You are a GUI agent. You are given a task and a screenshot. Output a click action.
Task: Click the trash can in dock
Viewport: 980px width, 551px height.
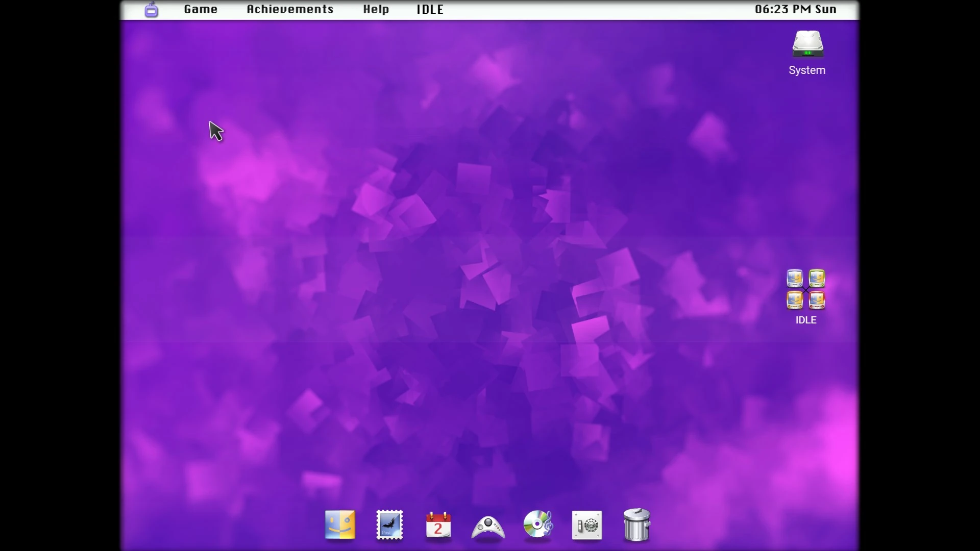(x=636, y=524)
